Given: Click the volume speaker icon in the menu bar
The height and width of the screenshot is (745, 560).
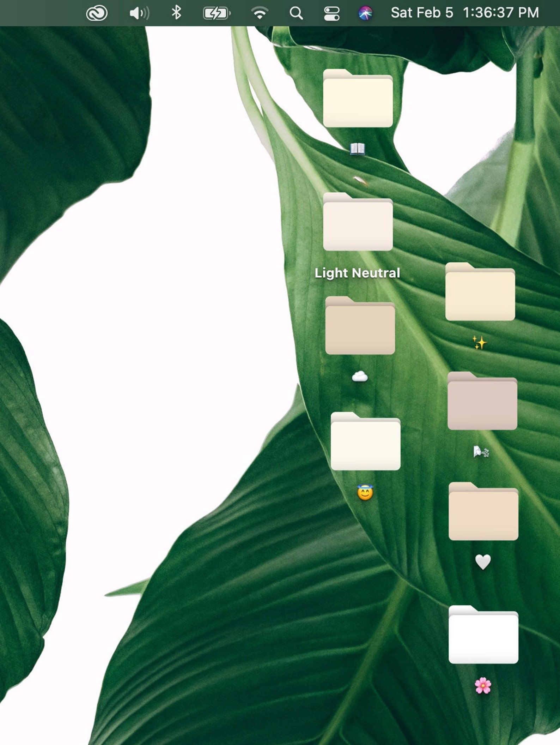Looking at the screenshot, I should 139,13.
